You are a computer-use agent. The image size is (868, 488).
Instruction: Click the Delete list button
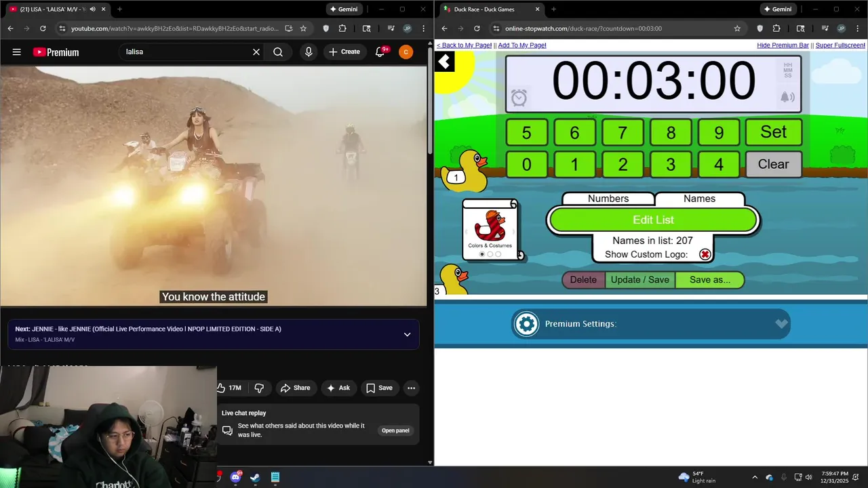[x=583, y=280]
